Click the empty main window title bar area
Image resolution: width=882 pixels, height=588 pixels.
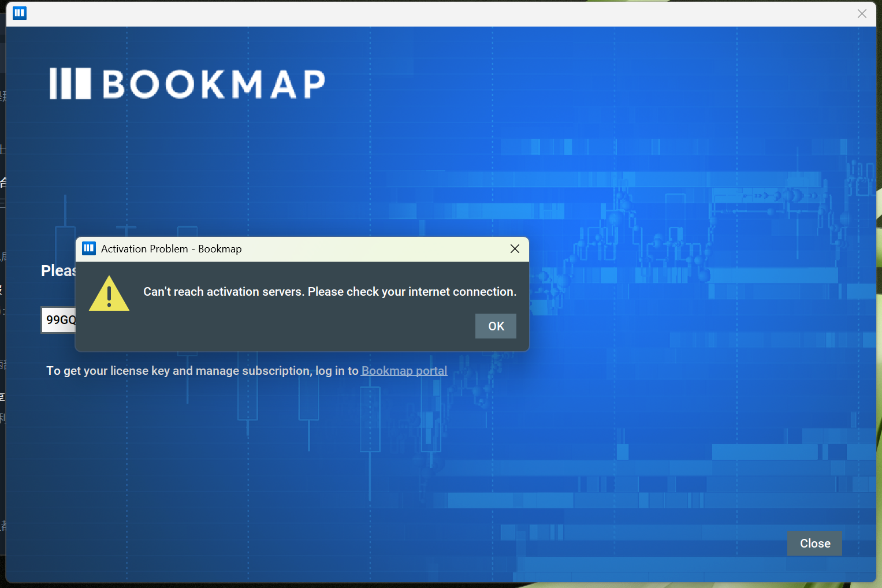[439, 13]
